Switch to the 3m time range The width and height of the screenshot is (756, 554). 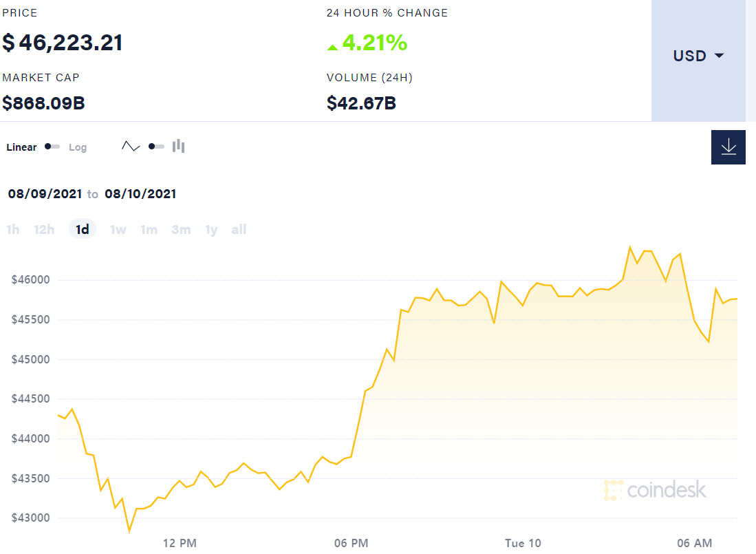point(181,230)
